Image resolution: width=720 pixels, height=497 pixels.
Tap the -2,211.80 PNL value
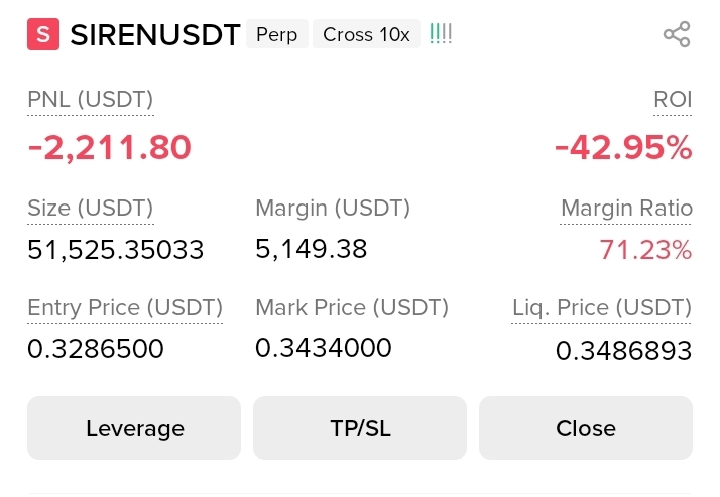(x=109, y=147)
